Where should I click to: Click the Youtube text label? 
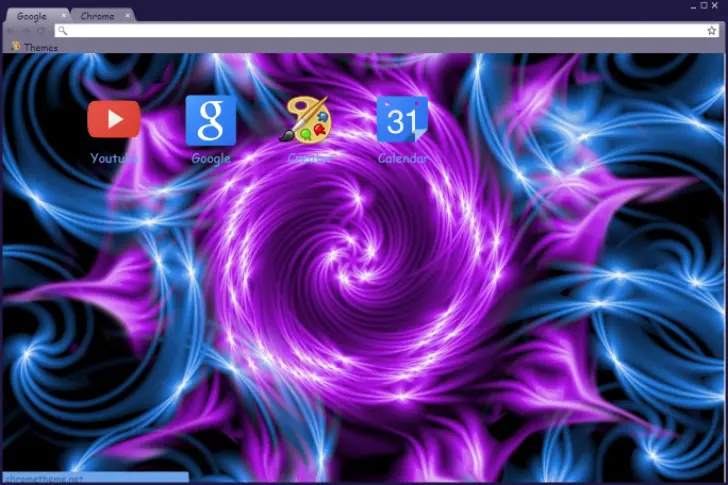point(114,158)
